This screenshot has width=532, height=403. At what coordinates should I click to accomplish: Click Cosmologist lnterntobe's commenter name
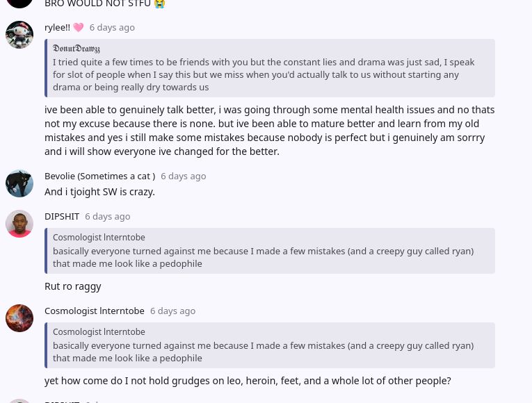pos(95,311)
